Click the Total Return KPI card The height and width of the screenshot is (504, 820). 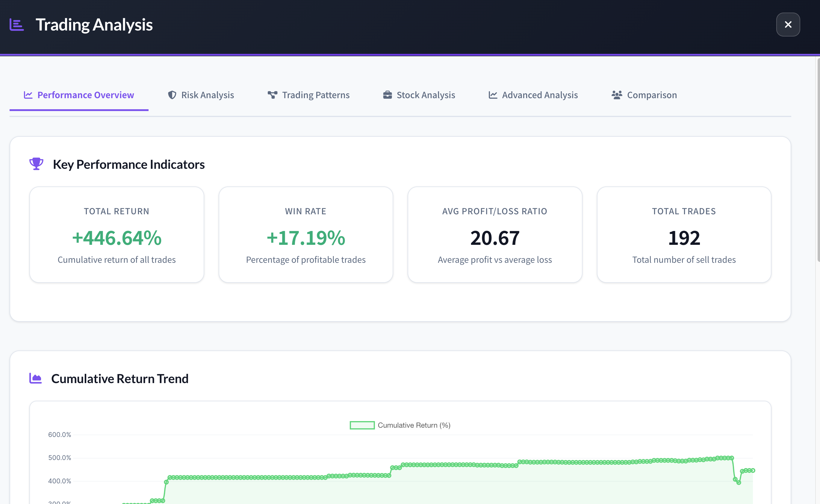[117, 235]
